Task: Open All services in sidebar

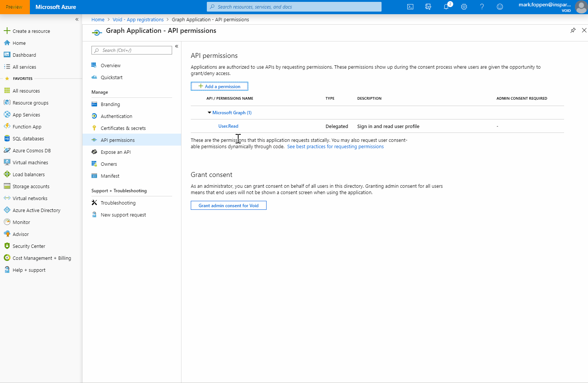Action: (x=24, y=67)
